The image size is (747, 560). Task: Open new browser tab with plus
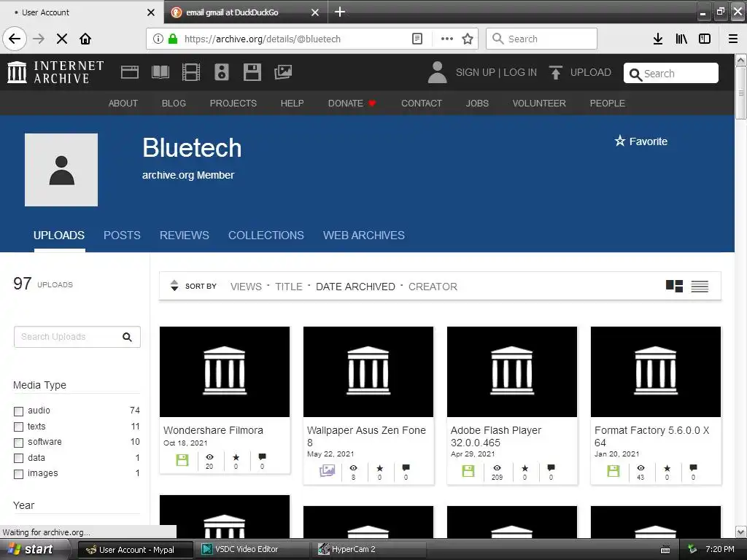pos(340,12)
